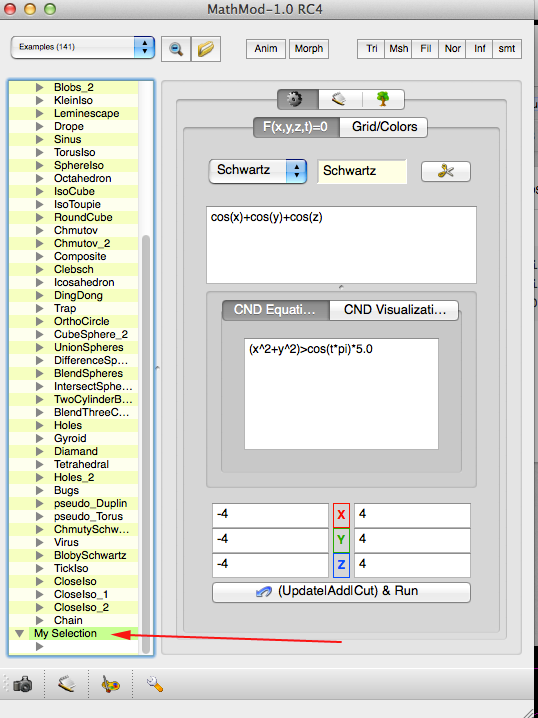The image size is (538, 718).
Task: Click the scissors cut button
Action: pyautogui.click(x=446, y=172)
